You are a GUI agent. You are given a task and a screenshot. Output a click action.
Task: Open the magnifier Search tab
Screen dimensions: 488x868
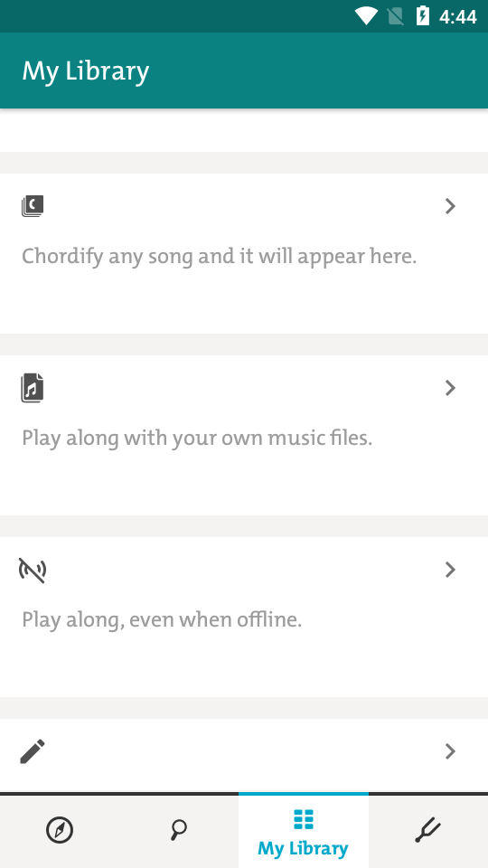[179, 830]
